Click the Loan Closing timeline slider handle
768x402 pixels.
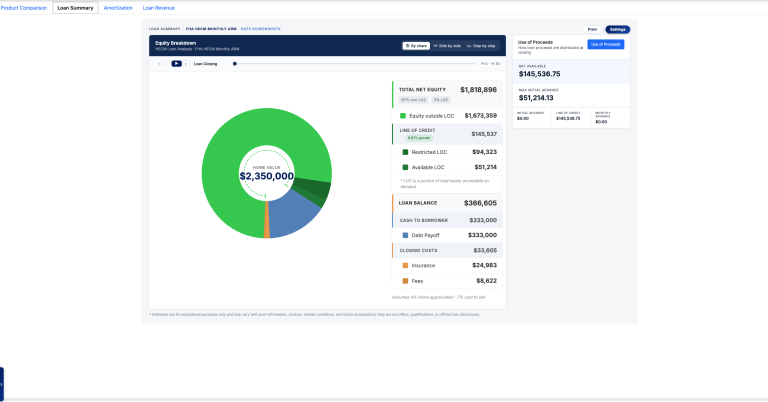point(235,64)
